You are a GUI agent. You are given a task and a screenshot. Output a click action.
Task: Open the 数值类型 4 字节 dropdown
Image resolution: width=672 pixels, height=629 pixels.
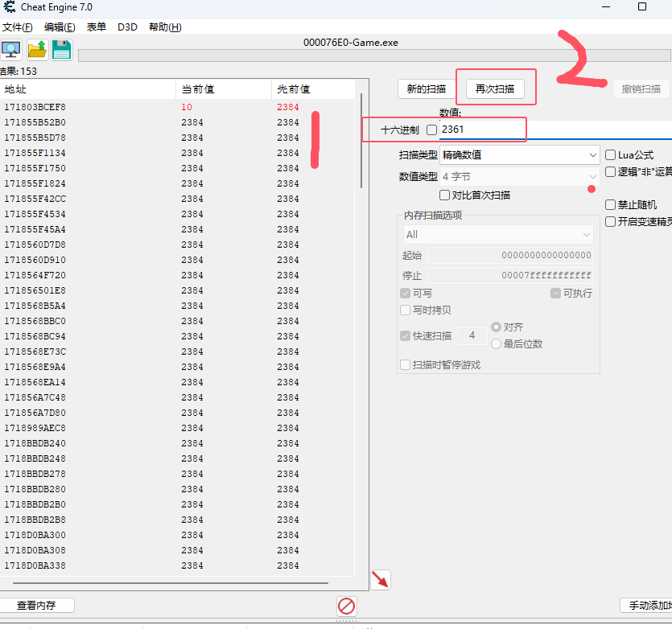[519, 176]
